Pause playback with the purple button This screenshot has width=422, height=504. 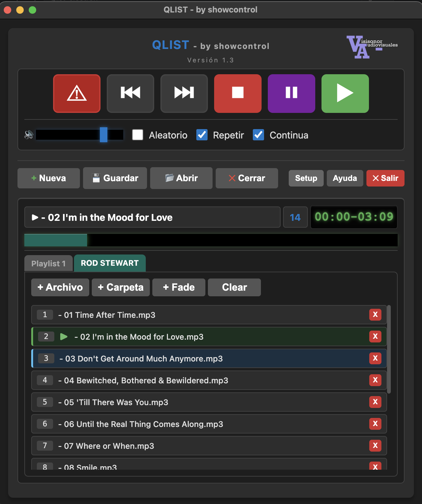coord(292,94)
